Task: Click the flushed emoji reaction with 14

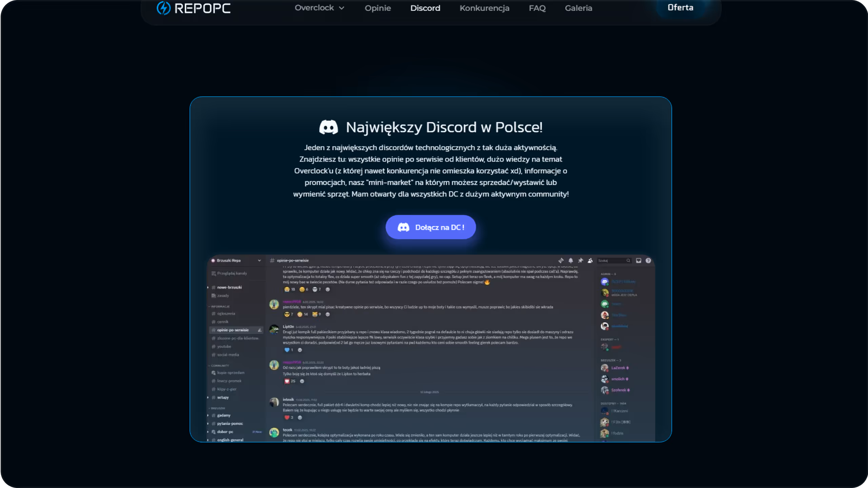Action: tap(303, 314)
